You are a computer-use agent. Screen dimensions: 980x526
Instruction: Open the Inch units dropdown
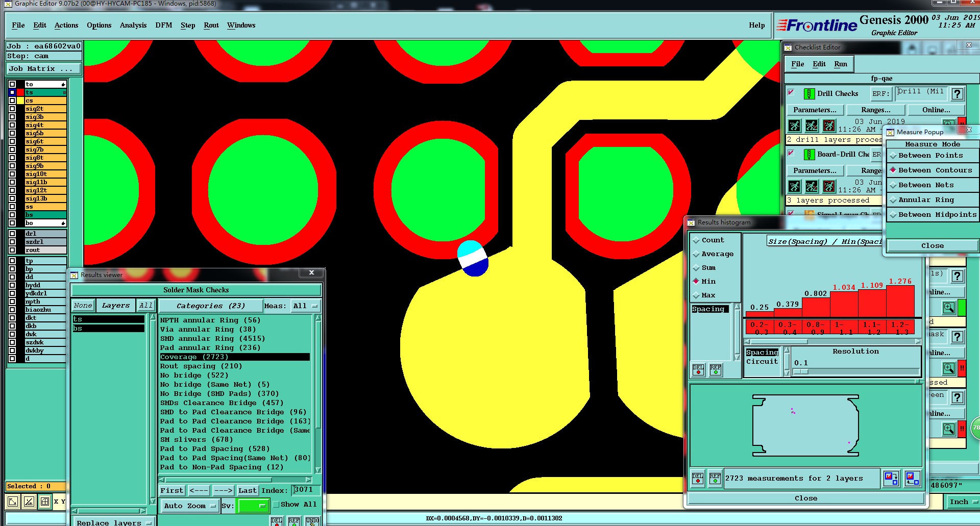[963, 502]
